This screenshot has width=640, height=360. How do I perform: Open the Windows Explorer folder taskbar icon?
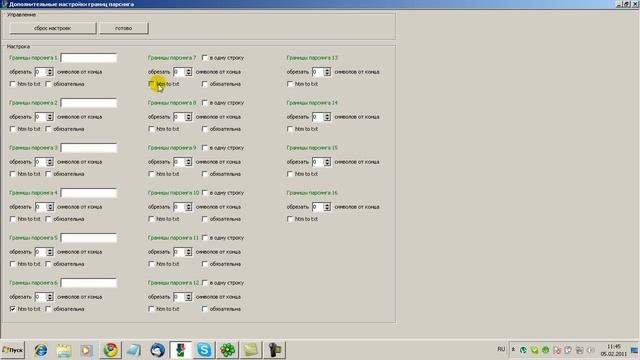pos(64,350)
